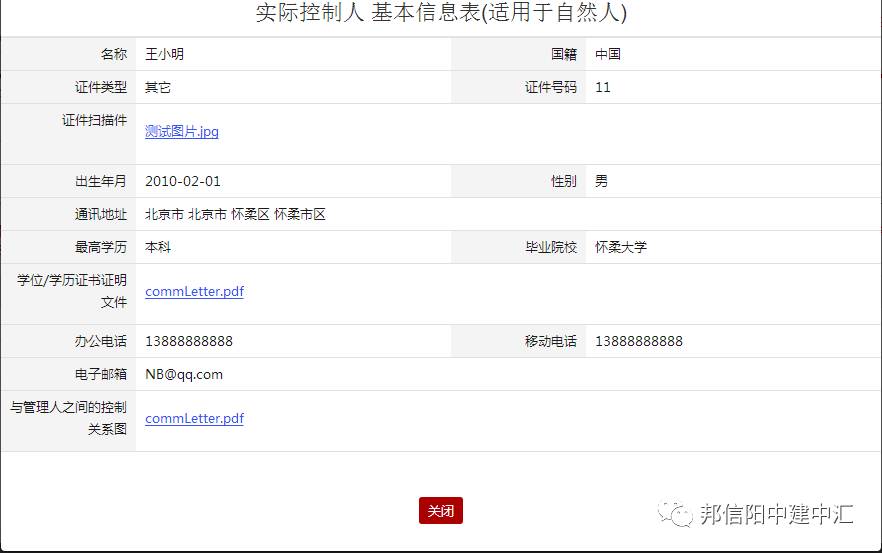
Task: Click the office phone number beside 办公电话
Action: click(188, 341)
